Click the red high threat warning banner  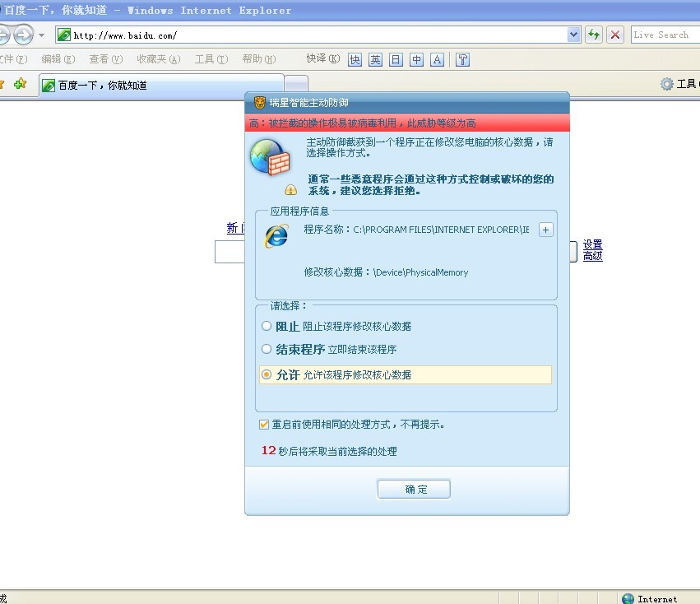pyautogui.click(x=407, y=123)
